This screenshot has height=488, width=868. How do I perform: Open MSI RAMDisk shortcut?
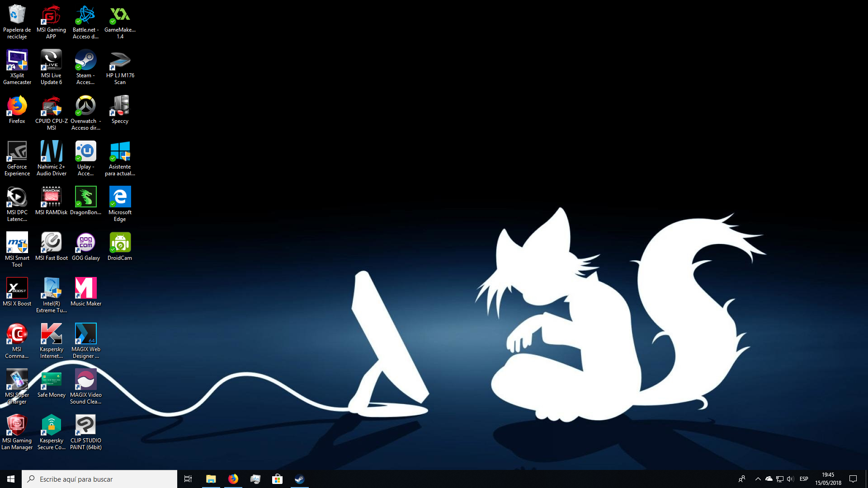pos(51,201)
